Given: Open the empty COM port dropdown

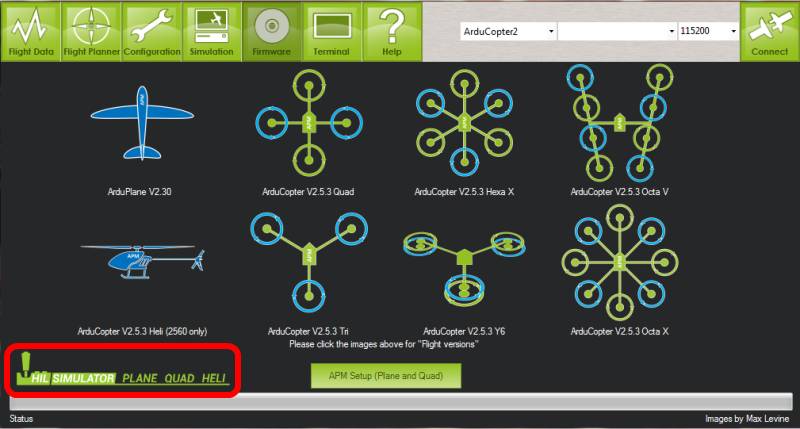Looking at the screenshot, I should point(617,32).
